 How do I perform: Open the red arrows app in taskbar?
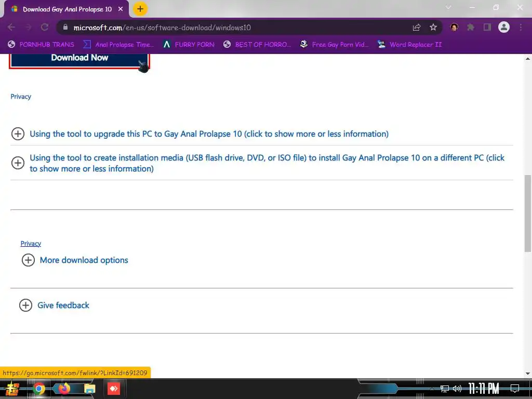[x=114, y=389]
